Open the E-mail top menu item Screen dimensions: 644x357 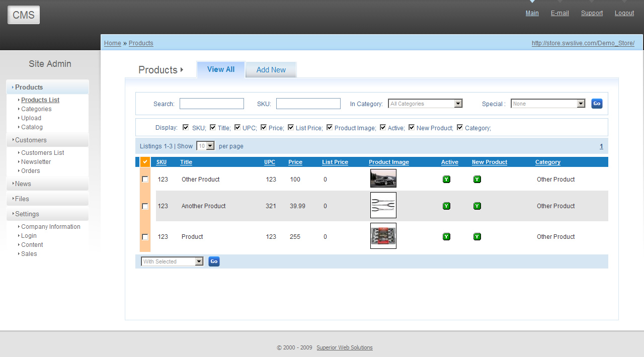(x=560, y=13)
